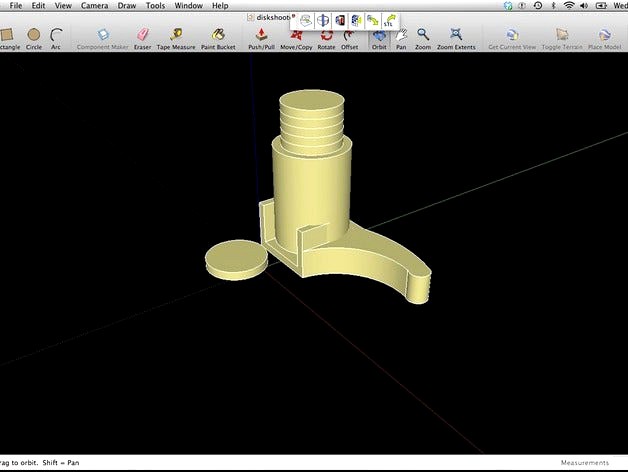
Task: Activate the Move/Copy tool
Action: pos(296,37)
